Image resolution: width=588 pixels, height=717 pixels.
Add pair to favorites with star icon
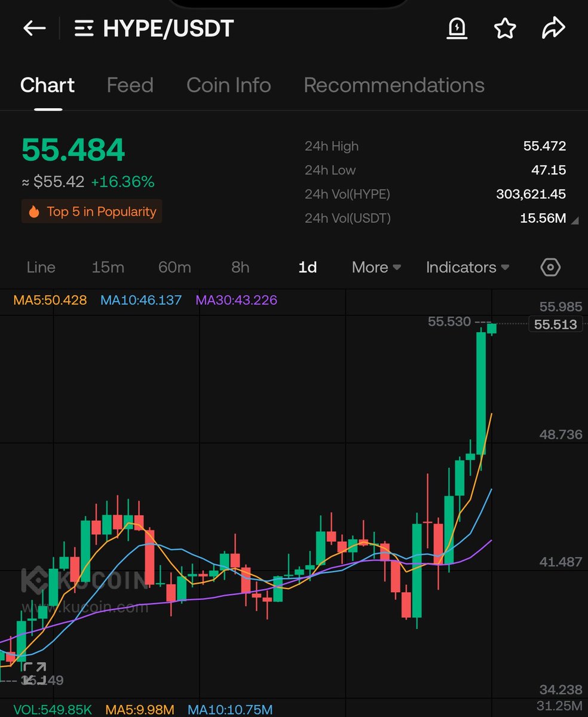tap(505, 28)
